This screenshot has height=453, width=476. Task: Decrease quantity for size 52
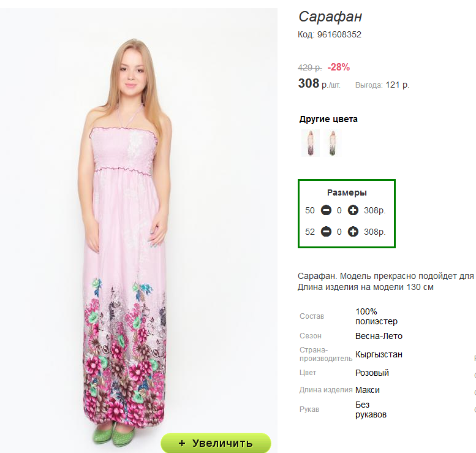[x=326, y=232]
